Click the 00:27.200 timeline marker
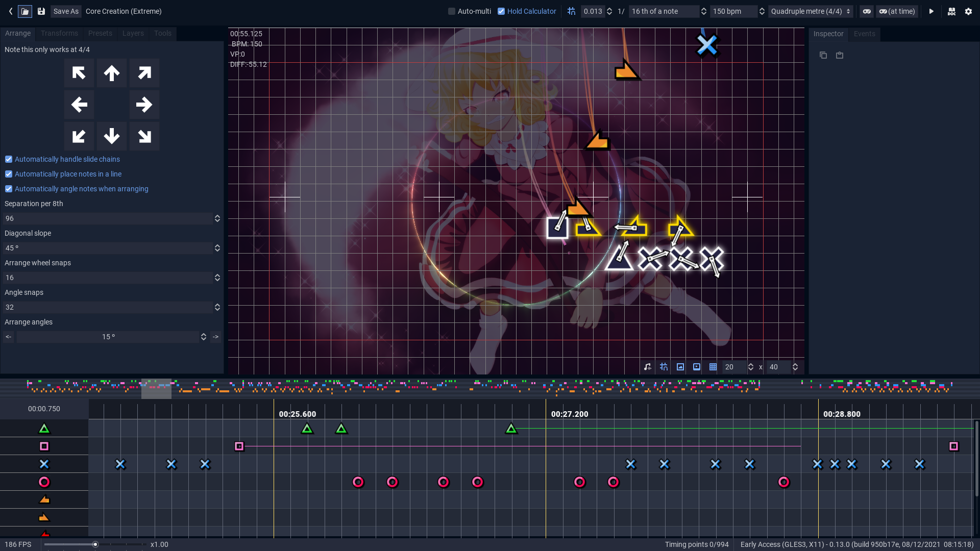 tap(570, 414)
